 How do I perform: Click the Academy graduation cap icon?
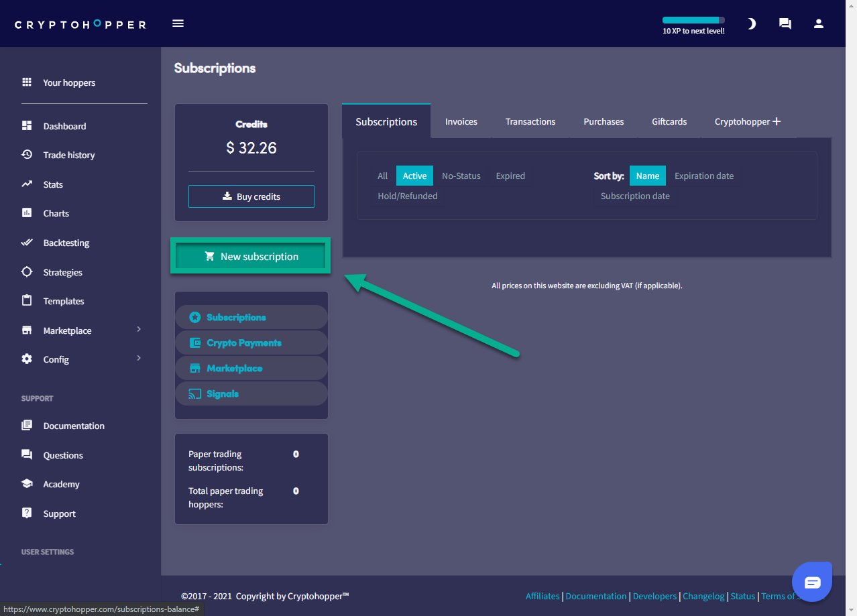coord(27,484)
